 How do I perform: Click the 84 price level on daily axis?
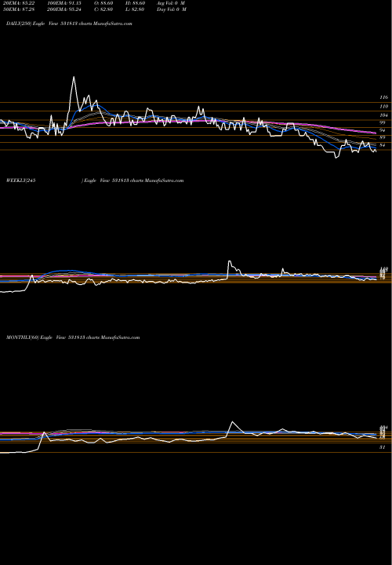pyautogui.click(x=383, y=145)
